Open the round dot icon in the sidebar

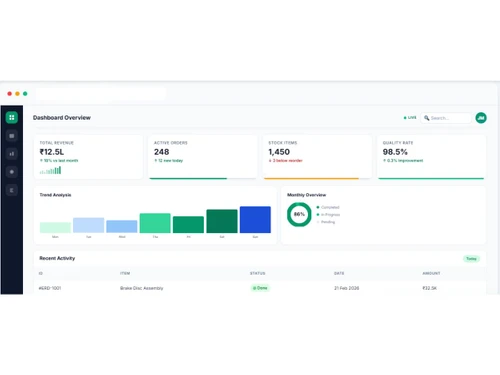coord(12,172)
